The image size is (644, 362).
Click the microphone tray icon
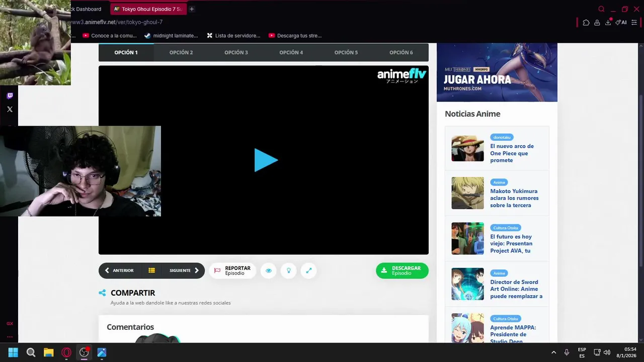567,352
